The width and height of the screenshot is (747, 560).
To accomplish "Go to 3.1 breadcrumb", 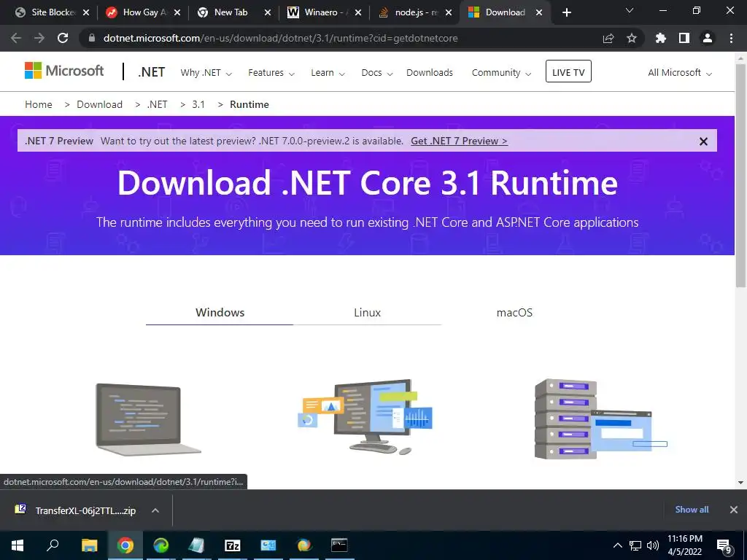I will pyautogui.click(x=198, y=104).
